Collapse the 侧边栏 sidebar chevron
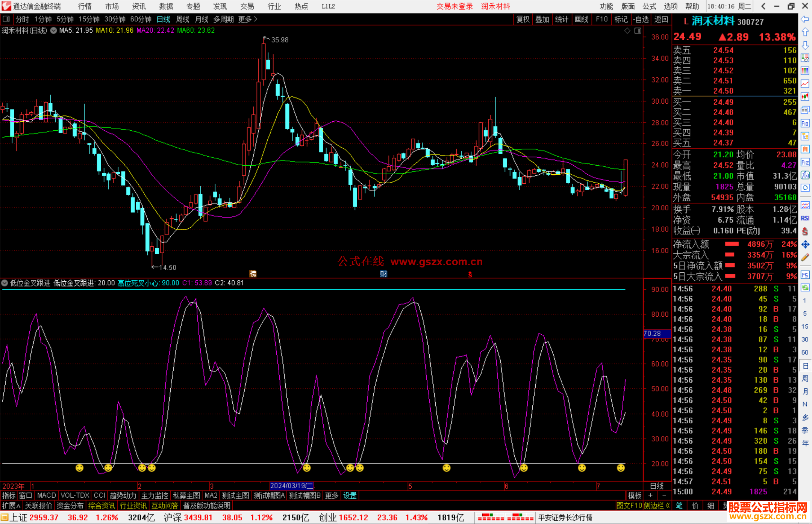This screenshot has width=812, height=524. 668,506
